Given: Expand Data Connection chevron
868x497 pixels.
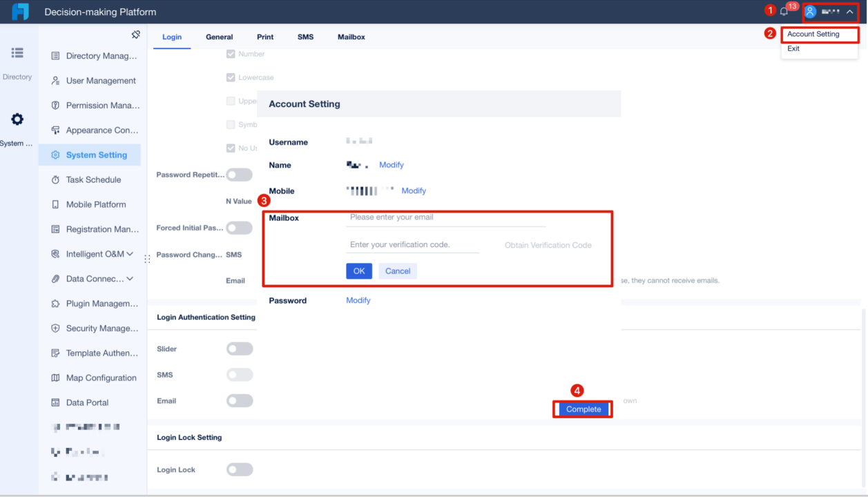Looking at the screenshot, I should point(130,279).
